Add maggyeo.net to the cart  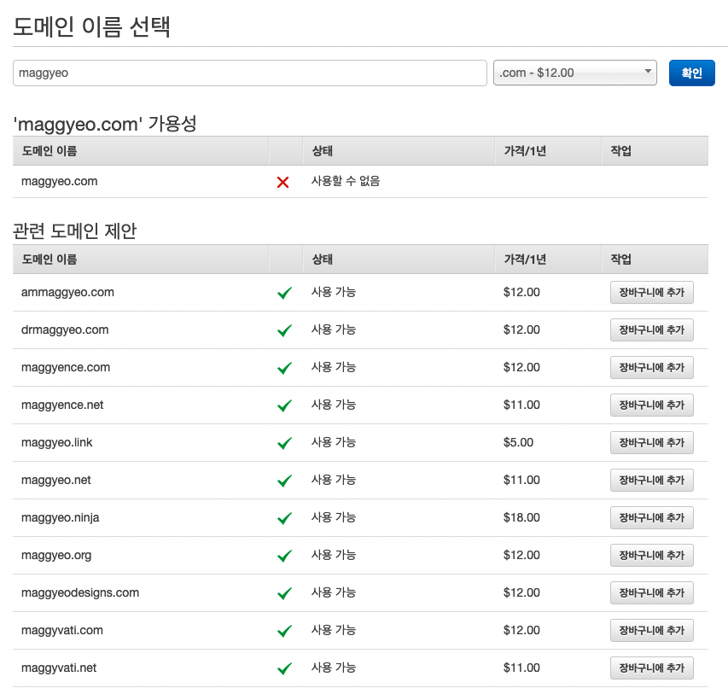point(651,481)
